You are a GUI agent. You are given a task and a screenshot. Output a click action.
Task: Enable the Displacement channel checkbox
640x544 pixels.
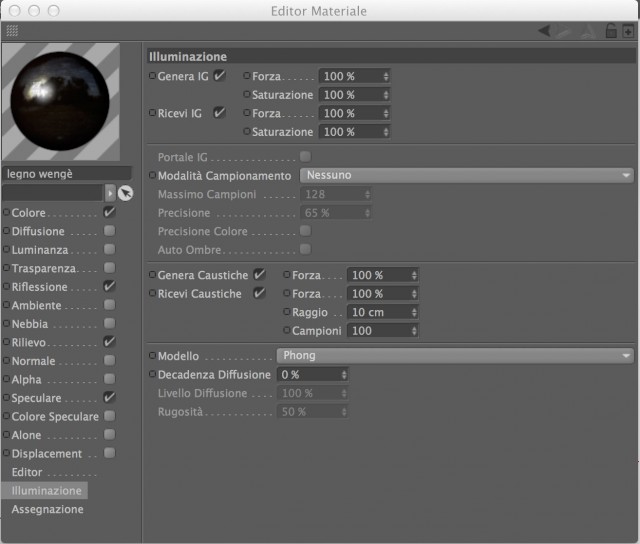109,453
